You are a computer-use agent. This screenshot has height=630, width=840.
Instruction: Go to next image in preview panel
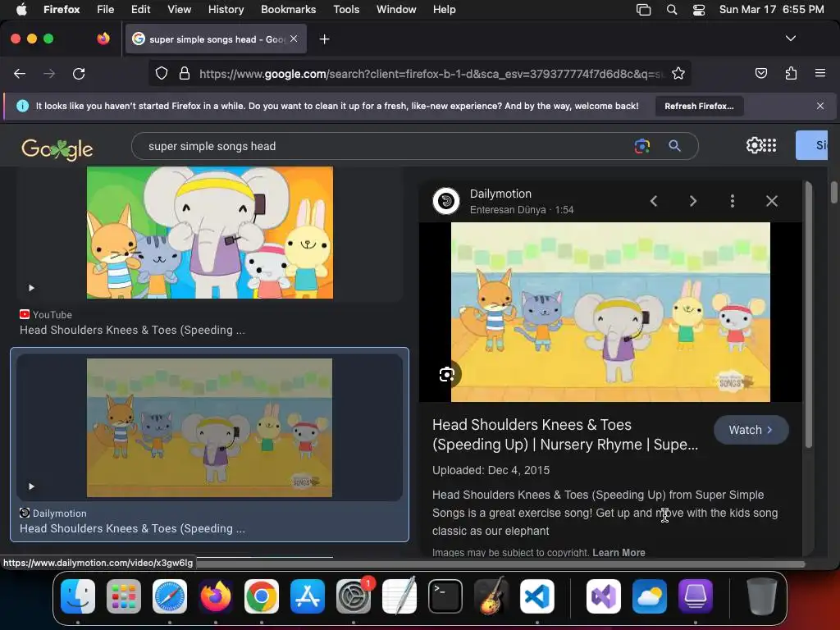(x=692, y=201)
